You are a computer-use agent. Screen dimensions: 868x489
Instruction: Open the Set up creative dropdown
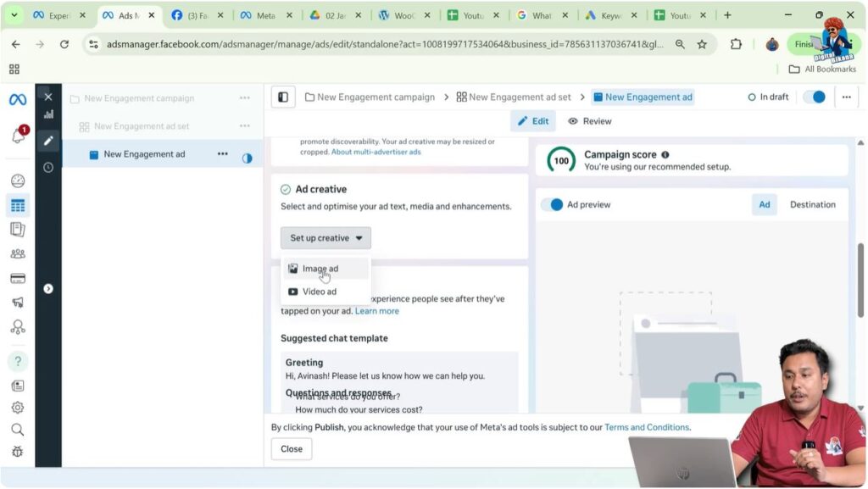point(325,237)
